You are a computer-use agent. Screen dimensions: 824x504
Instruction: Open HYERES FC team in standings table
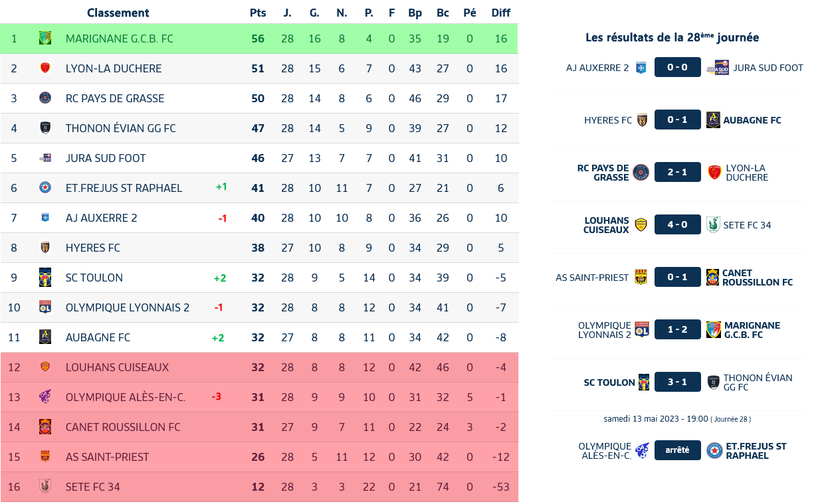click(93, 248)
